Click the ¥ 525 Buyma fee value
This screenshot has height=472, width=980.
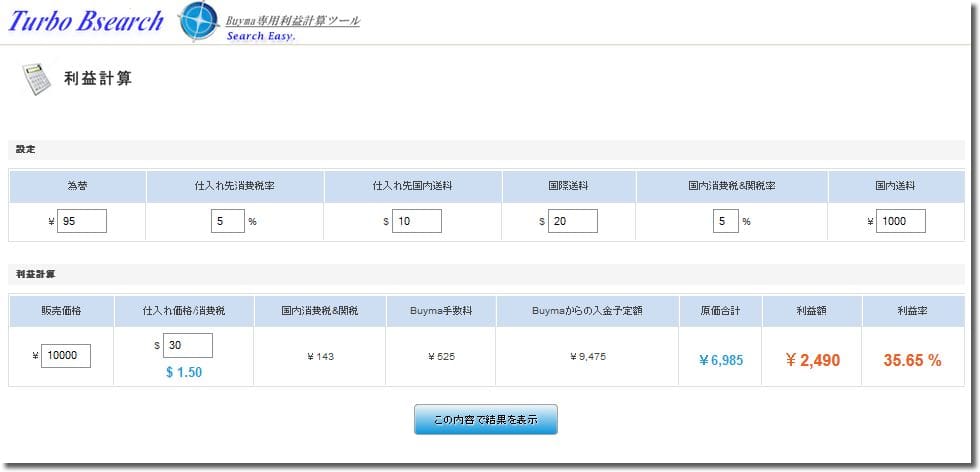click(x=441, y=356)
